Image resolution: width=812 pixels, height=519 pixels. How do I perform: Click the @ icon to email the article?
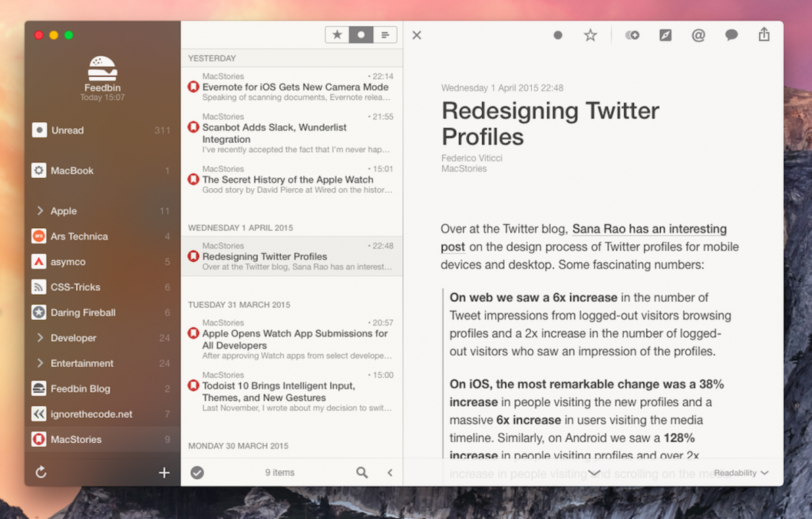tap(698, 35)
